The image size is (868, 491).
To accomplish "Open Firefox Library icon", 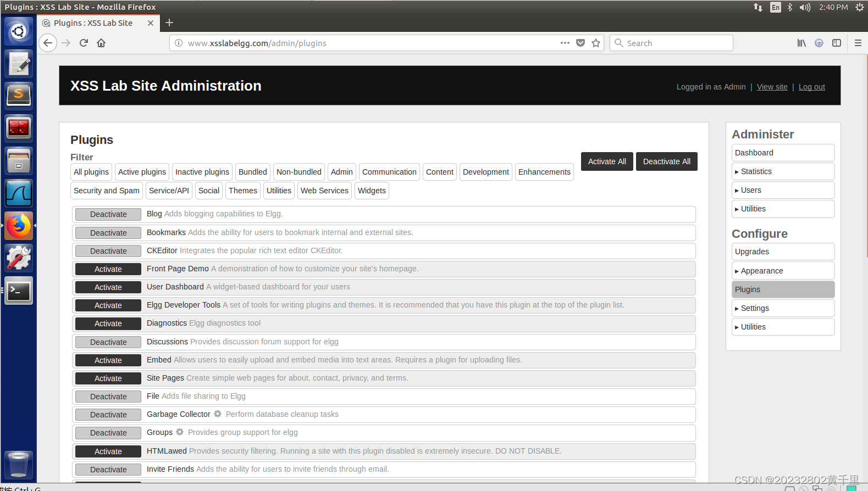I will click(x=801, y=43).
